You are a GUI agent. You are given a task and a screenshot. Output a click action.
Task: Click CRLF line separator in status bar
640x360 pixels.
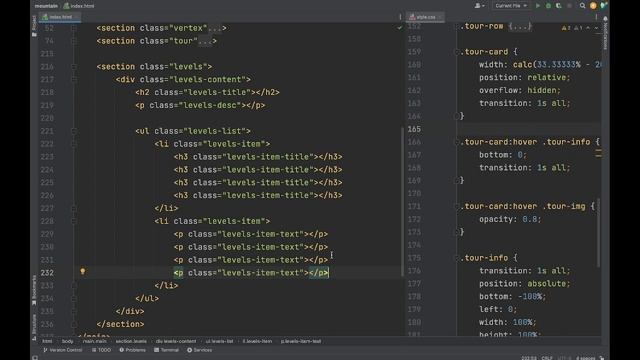pos(547,358)
